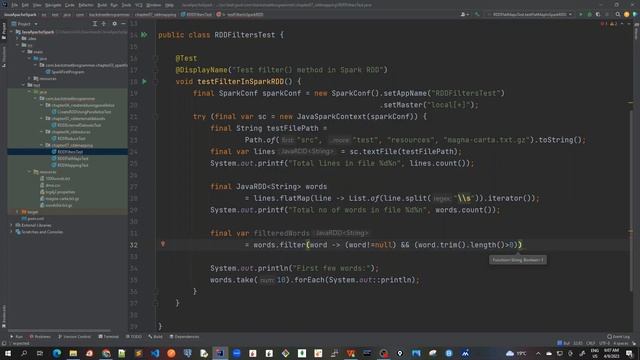
Task: Click the collapse-all icon in Project panel header
Action: [x=104, y=24]
